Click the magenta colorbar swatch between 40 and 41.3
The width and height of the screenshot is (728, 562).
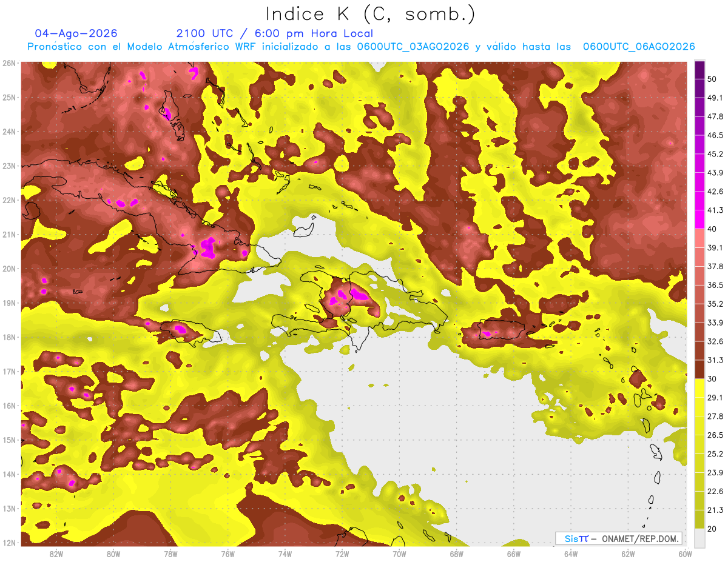click(x=699, y=219)
